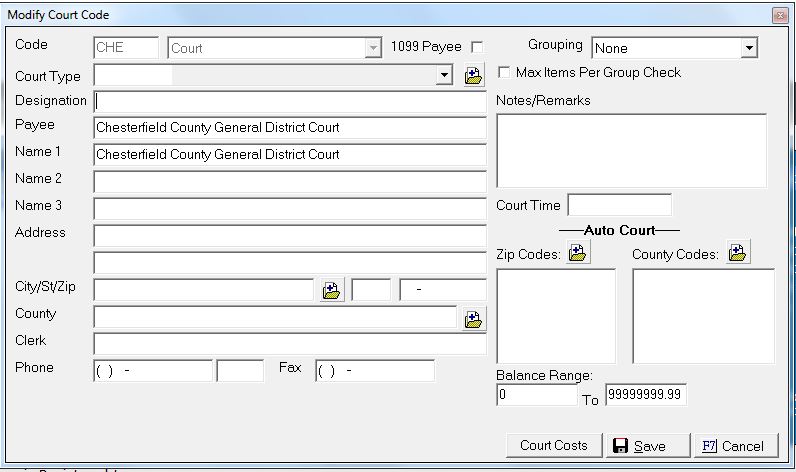Enable the 1099 Payee checkbox
Image resolution: width=796 pixels, height=472 pixels.
point(477,47)
